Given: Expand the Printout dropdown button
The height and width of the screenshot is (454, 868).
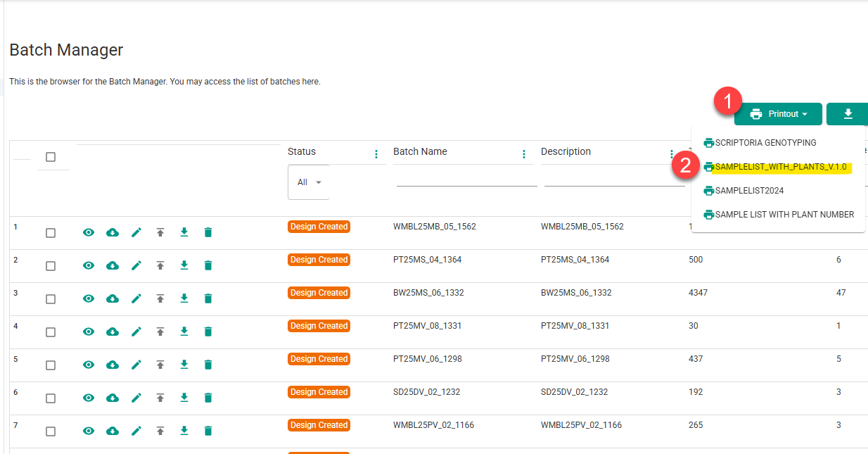Looking at the screenshot, I should pos(778,114).
